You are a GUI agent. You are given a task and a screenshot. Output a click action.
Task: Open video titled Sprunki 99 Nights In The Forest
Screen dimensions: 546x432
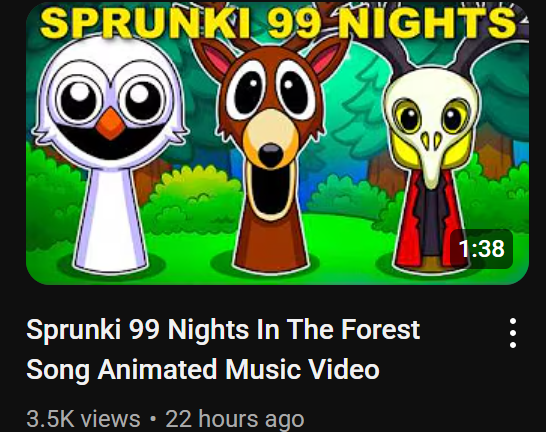click(x=223, y=329)
